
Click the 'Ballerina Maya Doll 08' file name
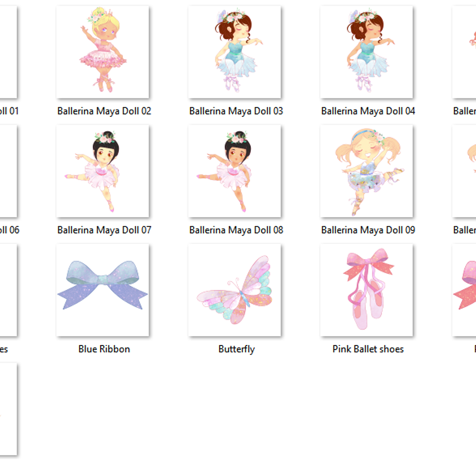coord(236,230)
